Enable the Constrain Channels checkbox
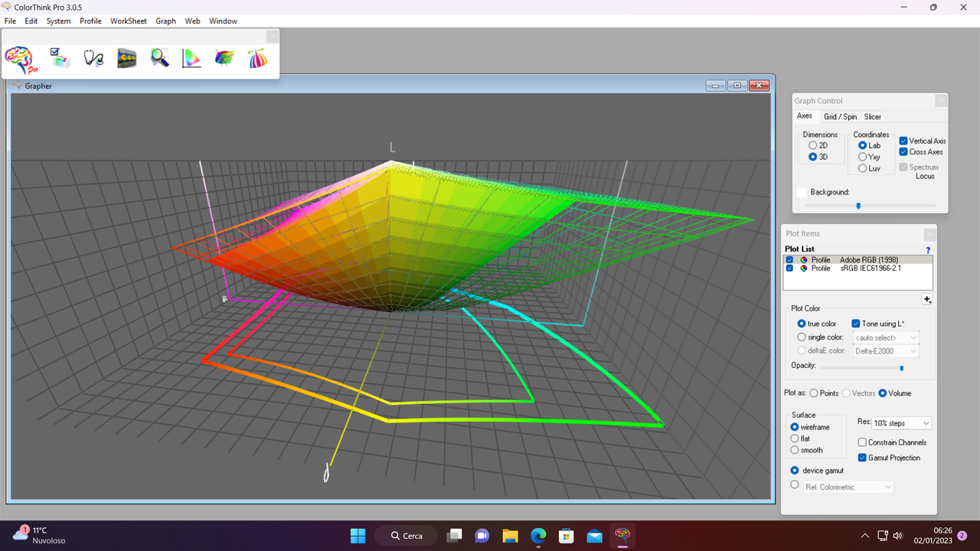Screen dimensions: 980x551 pos(861,442)
